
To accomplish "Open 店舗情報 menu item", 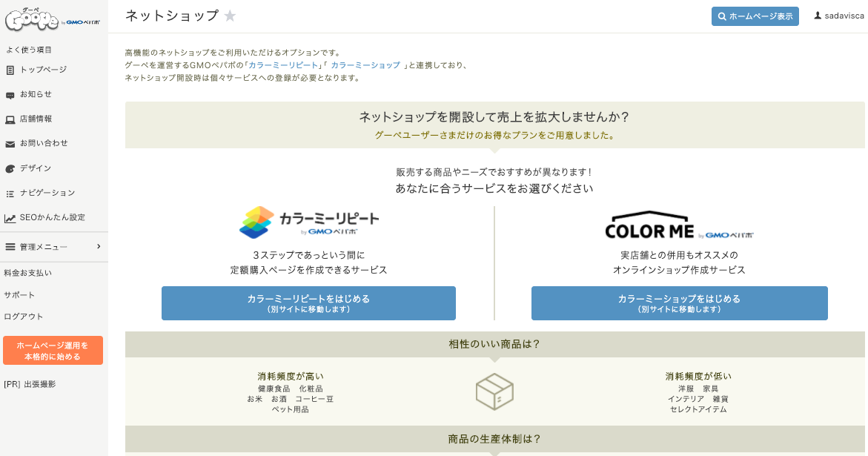I will click(x=36, y=119).
